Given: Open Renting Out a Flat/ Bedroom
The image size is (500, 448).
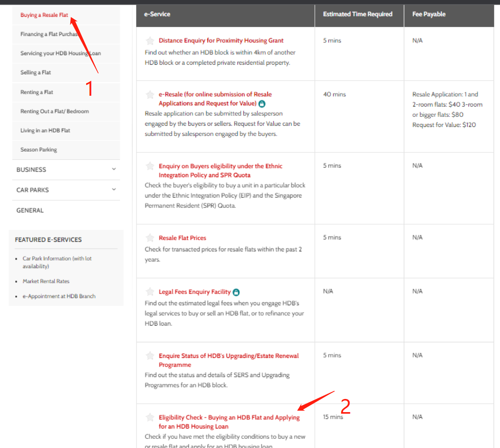Looking at the screenshot, I should 55,111.
